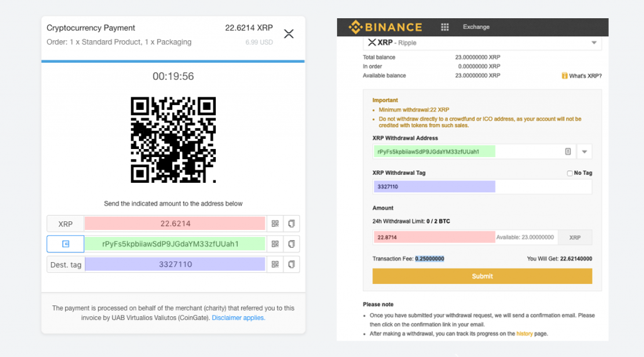The image size is (644, 357).
Task: Click the 24h Withdrawal Limit: 0 / 2 BTC text
Action: tap(411, 221)
